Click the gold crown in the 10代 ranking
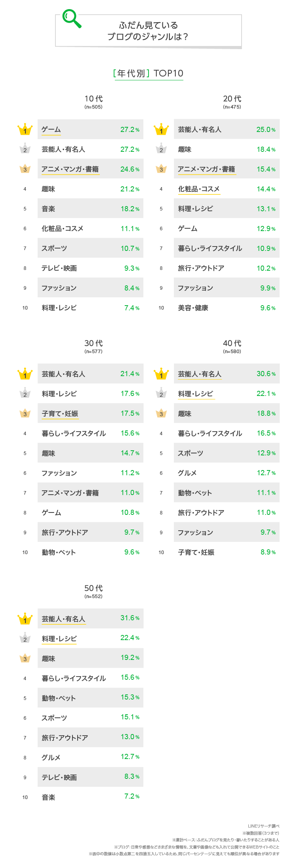This screenshot has height=868, width=297. (25, 130)
